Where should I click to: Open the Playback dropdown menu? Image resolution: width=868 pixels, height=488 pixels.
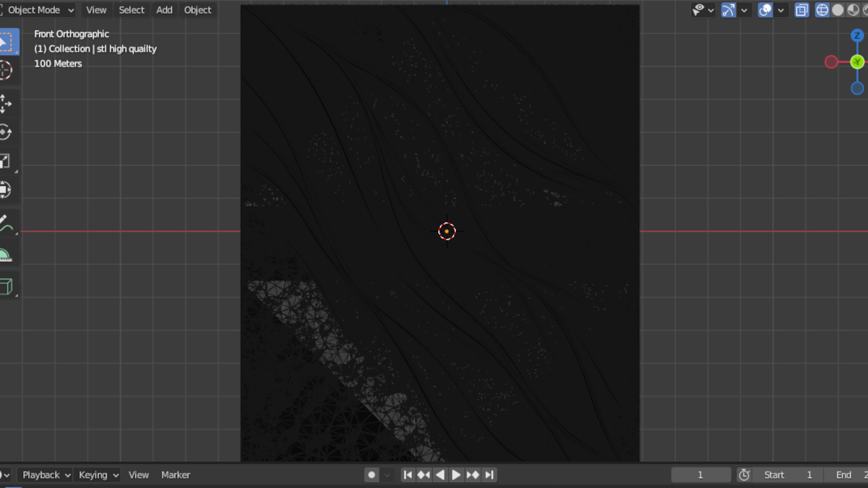point(46,475)
